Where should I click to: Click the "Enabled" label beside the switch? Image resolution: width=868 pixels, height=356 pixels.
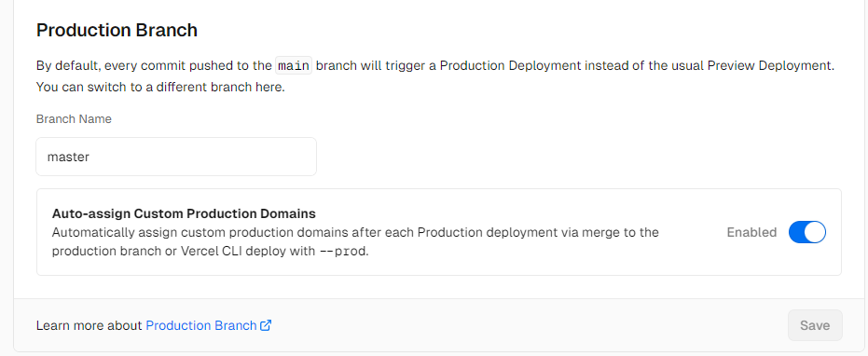(x=751, y=233)
